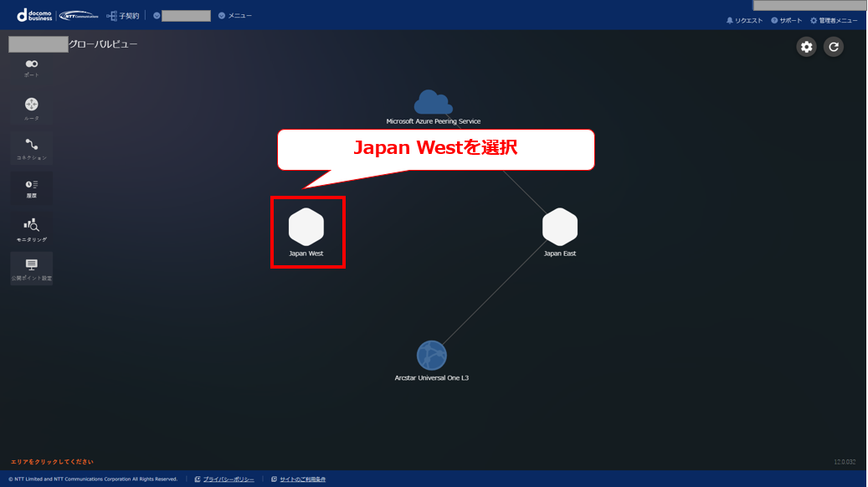Click the settings gear button
Image resolution: width=868 pixels, height=487 pixels.
click(x=807, y=47)
